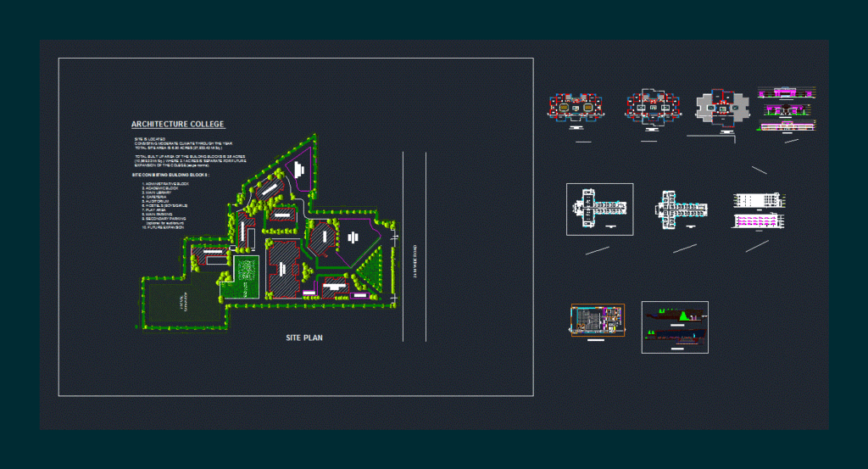The image size is (868, 469).
Task: Click the 'SITE IS LOCATED' note line
Action: click(x=150, y=140)
